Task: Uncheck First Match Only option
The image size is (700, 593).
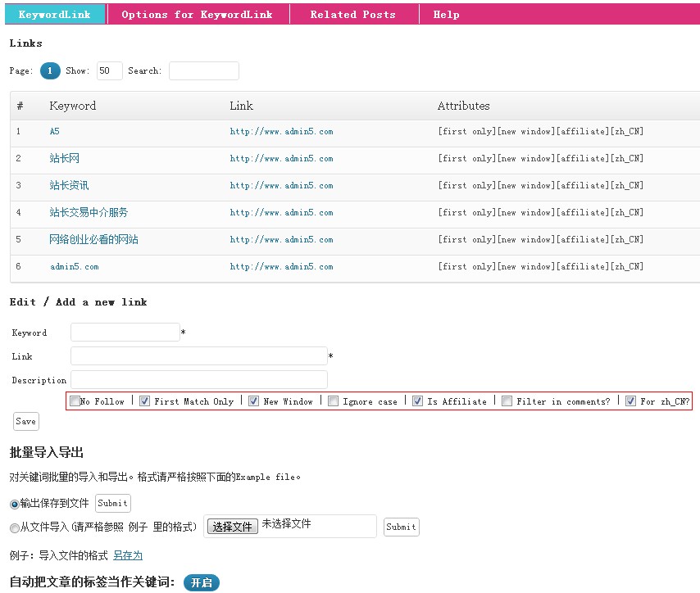Action: click(x=144, y=401)
